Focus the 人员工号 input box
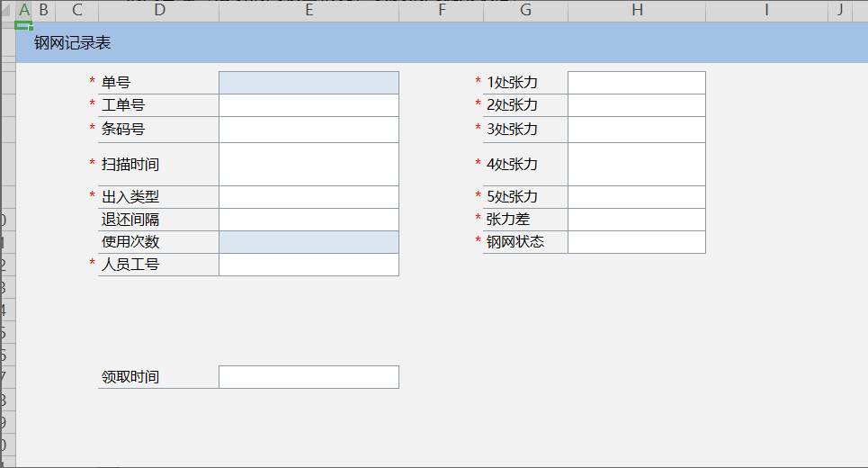The image size is (868, 468). point(309,265)
